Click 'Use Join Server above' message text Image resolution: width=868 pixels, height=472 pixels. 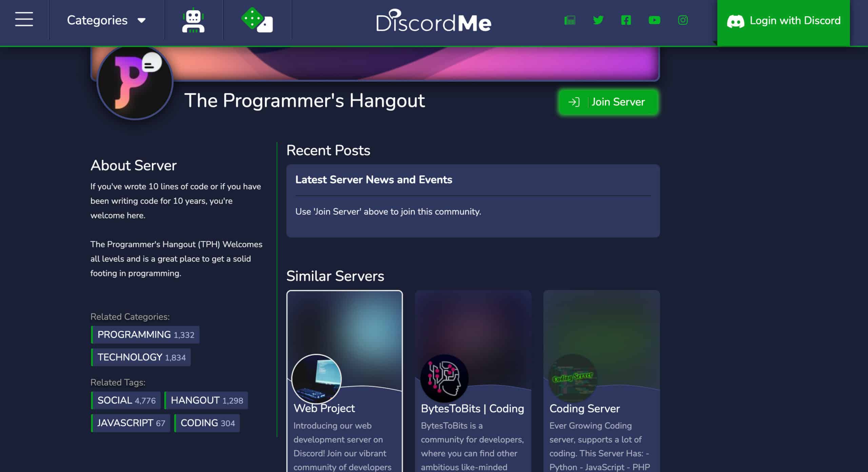coord(388,212)
